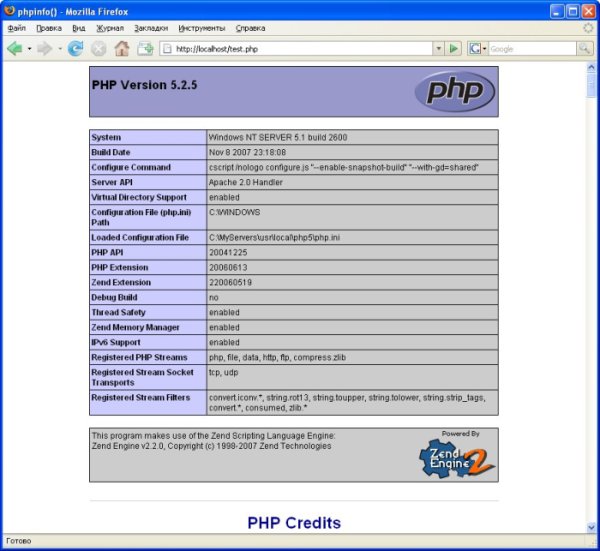Screen dimensions: 600x551
Task: Click the Stop loading icon
Action: pos(99,49)
